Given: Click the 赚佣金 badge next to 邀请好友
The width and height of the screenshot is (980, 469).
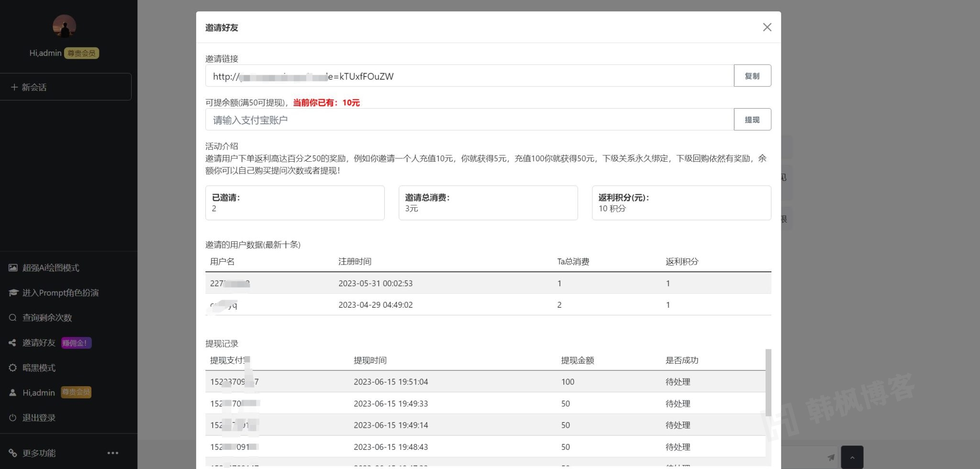Looking at the screenshot, I should coord(75,343).
